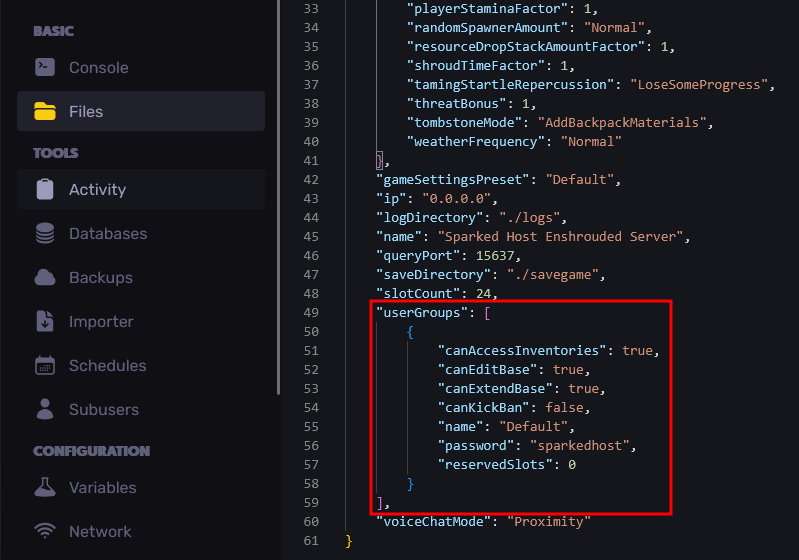Click the slotCount value 24

[483, 294]
